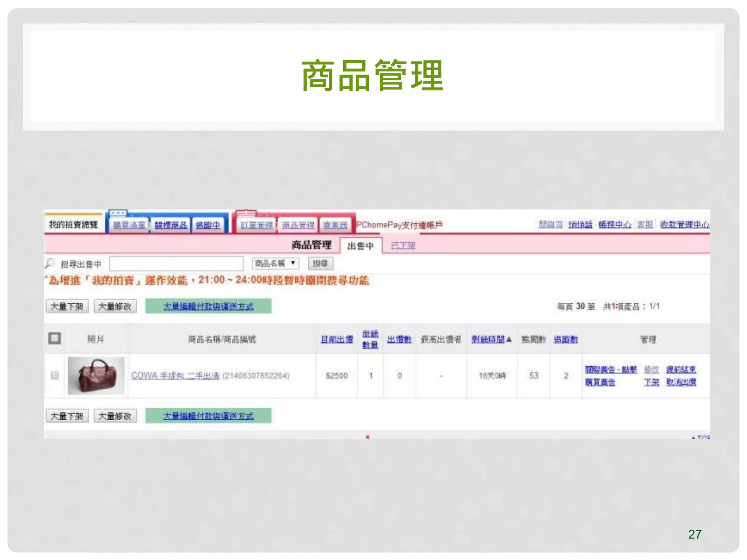Open the 悄悄話 link
The height and width of the screenshot is (560, 747).
[580, 225]
